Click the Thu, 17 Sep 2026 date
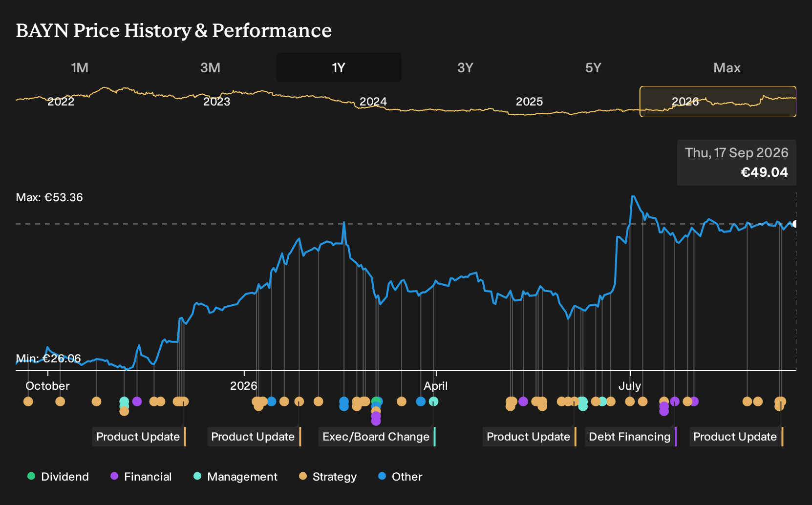This screenshot has height=505, width=812. coord(737,153)
